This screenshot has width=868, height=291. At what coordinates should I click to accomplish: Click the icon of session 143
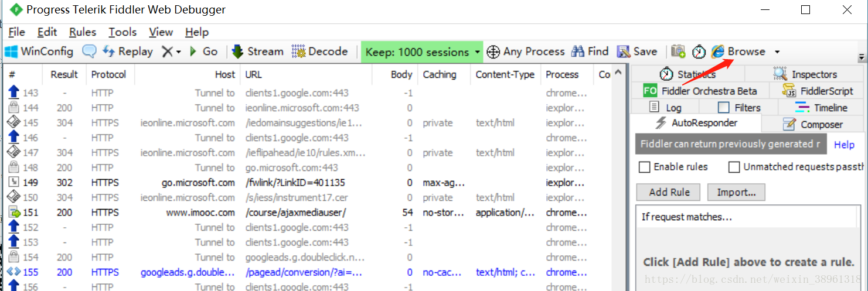[x=13, y=93]
